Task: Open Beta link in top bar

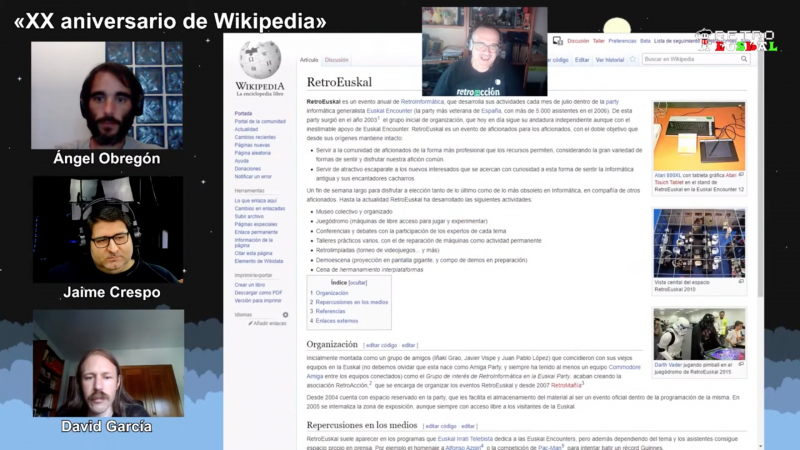Action: click(645, 41)
